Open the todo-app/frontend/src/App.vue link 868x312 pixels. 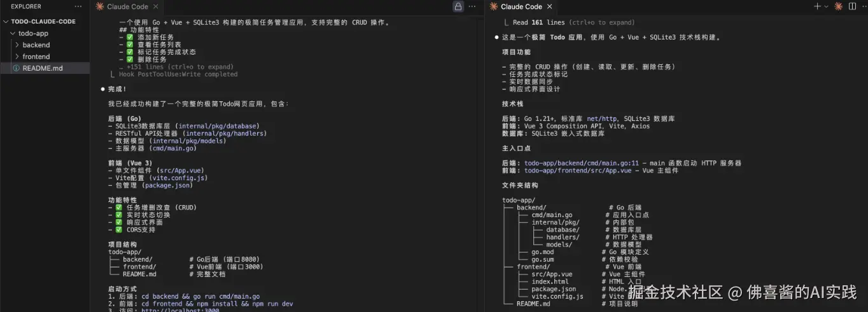[578, 170]
